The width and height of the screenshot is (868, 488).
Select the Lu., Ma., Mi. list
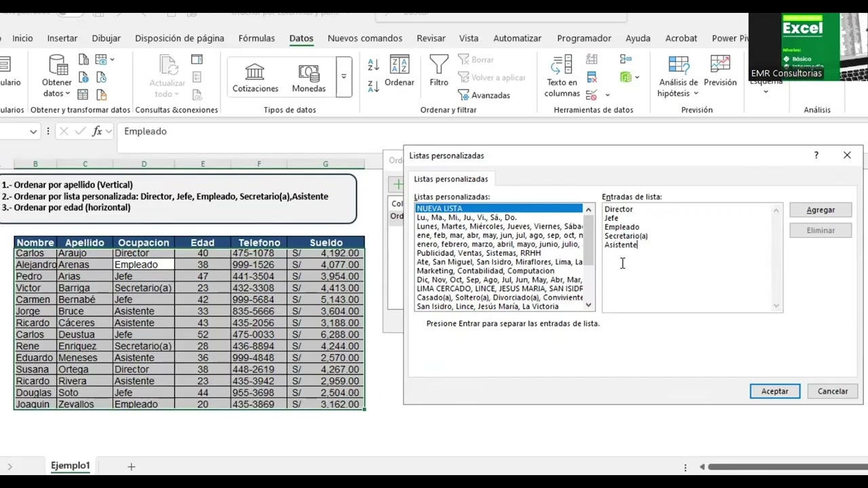[498, 218]
